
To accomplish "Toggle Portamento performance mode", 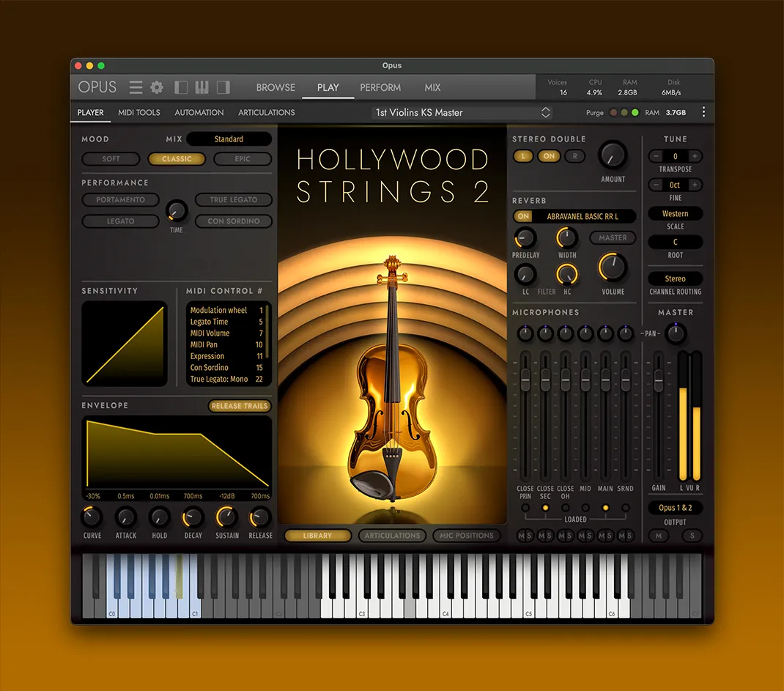I will 120,199.
